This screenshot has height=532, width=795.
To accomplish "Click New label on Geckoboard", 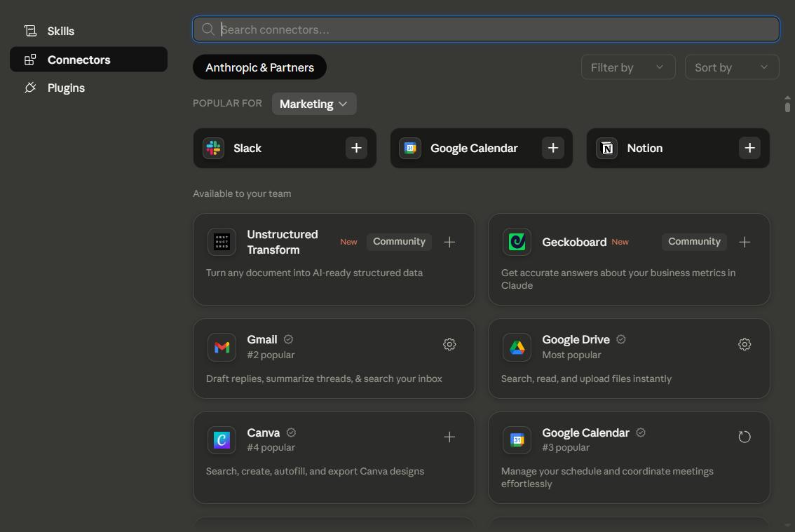I will (620, 242).
